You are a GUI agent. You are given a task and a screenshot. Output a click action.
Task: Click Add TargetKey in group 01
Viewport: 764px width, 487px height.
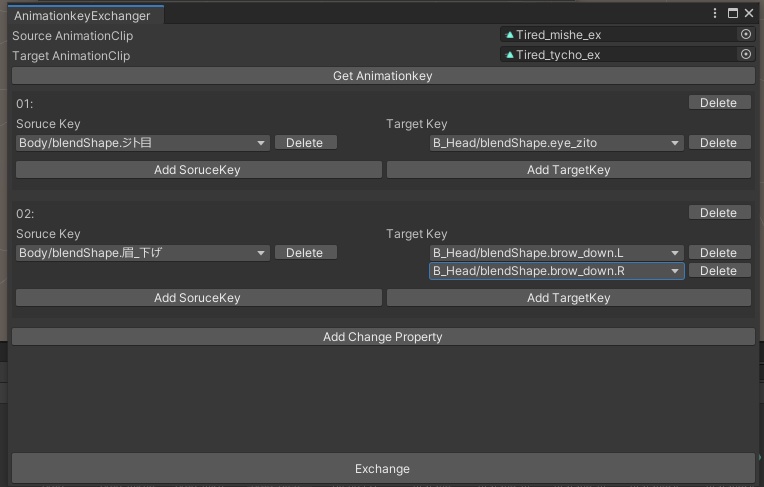coord(568,170)
